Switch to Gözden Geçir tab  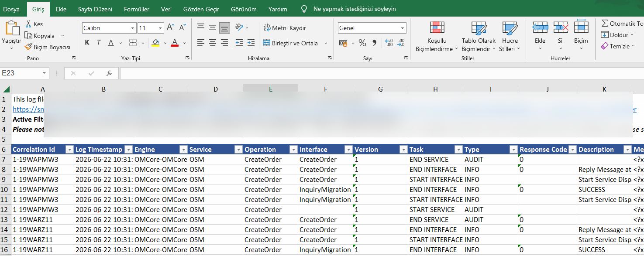click(x=201, y=9)
